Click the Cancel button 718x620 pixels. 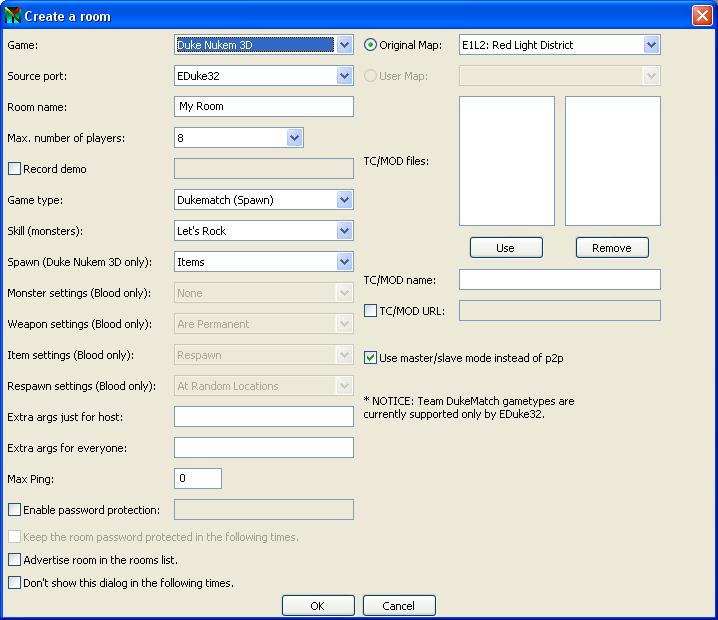(x=399, y=606)
